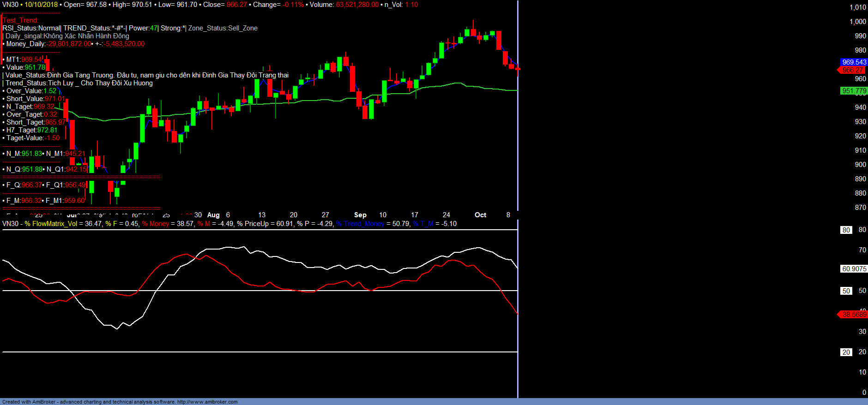Click the Zone_Status:Sell_Zone text
The width and height of the screenshot is (868, 405).
click(x=223, y=28)
